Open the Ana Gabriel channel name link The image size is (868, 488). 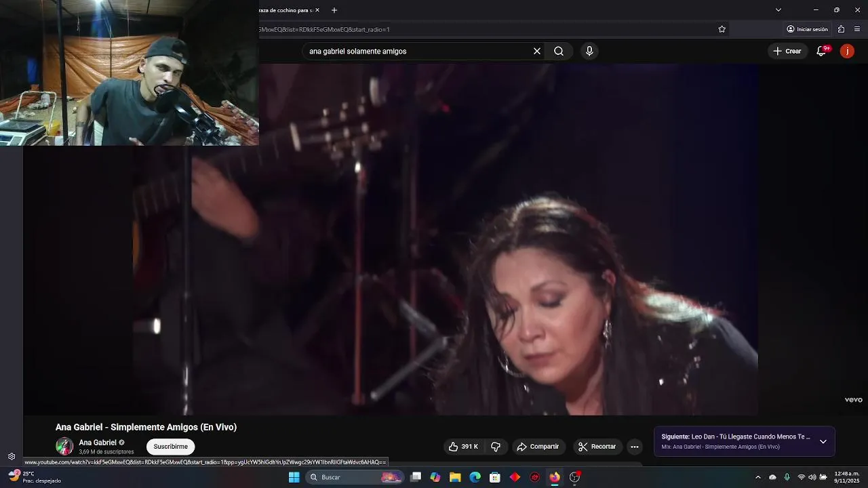98,443
